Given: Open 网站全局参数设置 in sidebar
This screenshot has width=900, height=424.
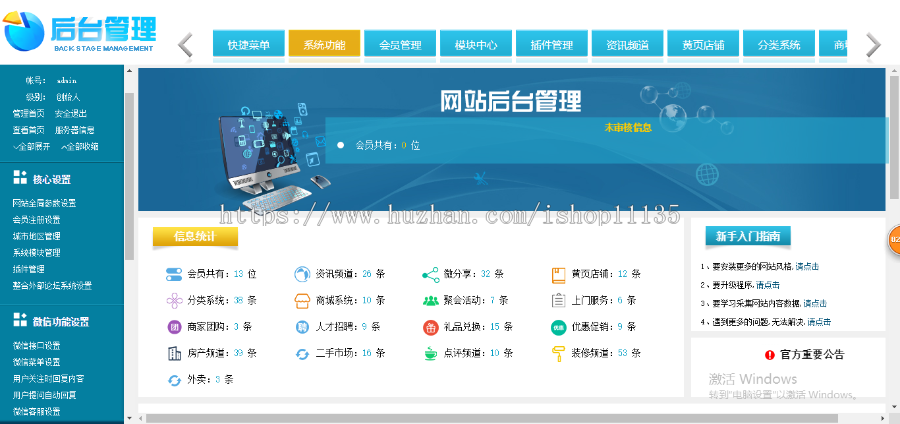Looking at the screenshot, I should pos(44,203).
